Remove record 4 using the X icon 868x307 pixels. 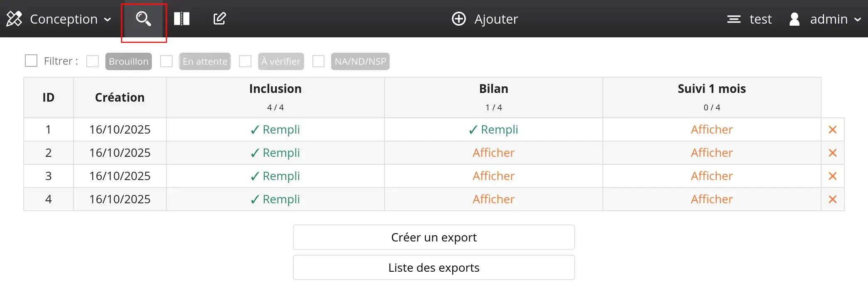tap(832, 200)
